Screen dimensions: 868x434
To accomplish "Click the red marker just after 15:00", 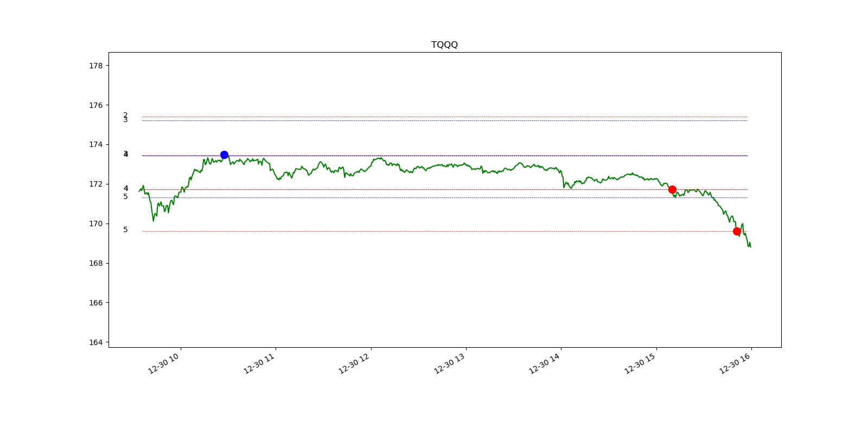I will coord(672,189).
